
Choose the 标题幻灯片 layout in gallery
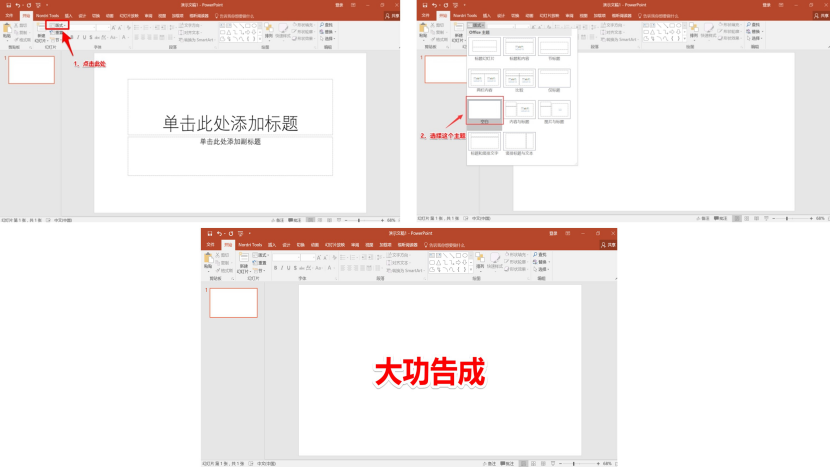click(x=485, y=46)
